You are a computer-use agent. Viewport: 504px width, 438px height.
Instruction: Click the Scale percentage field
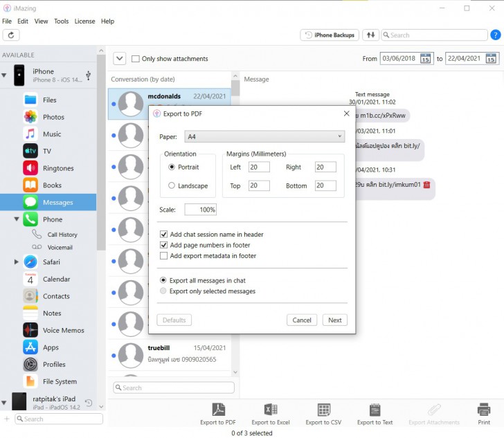(201, 210)
